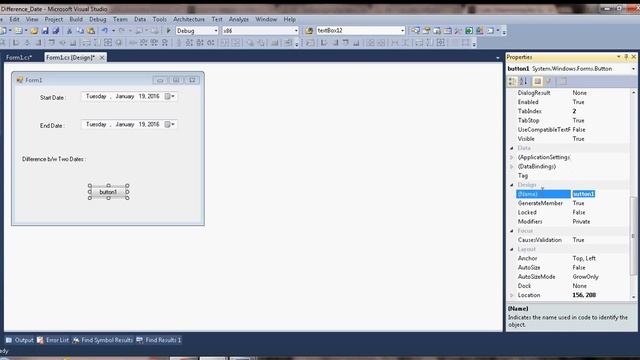
Task: Open the View menu
Action: [32, 19]
